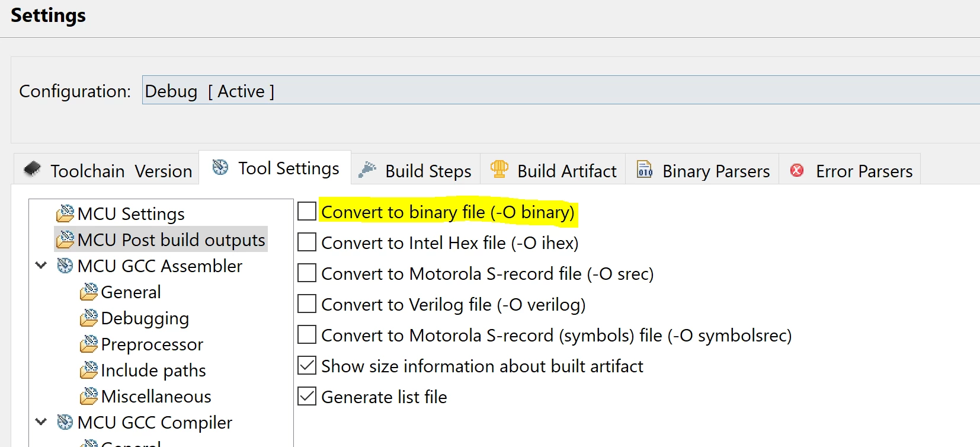Click the MCU GCC Compiler tool icon

65,422
